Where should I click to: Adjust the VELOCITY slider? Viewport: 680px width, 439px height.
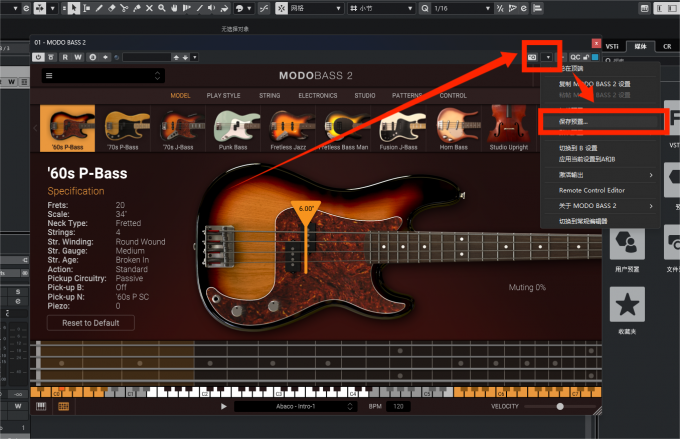pyautogui.click(x=560, y=406)
